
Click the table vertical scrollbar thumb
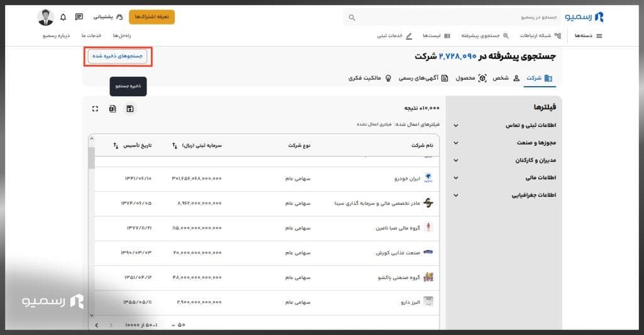pos(92,158)
